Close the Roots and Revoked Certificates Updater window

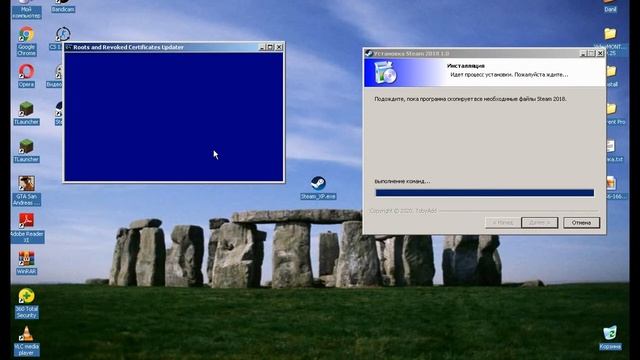279,47
